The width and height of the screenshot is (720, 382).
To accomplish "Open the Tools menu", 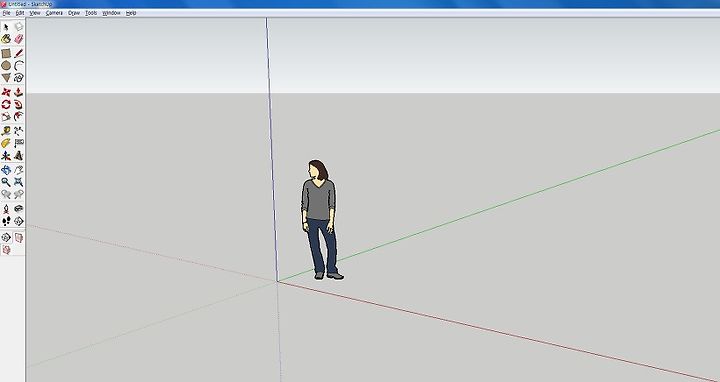I will pos(91,13).
